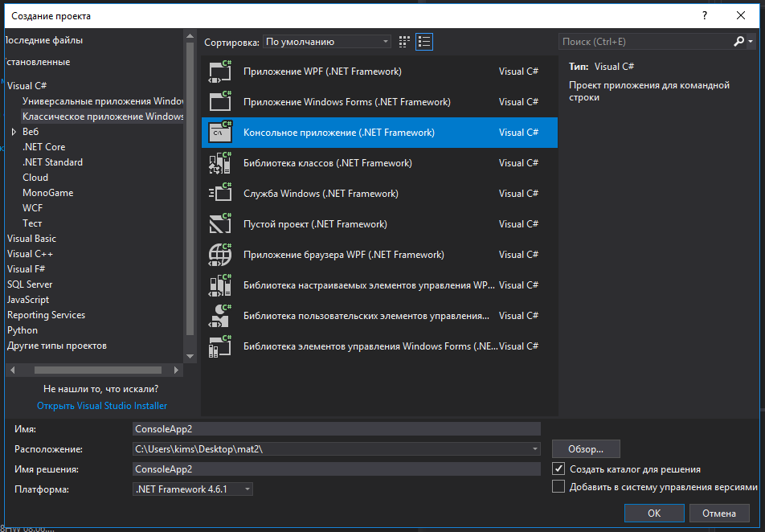
Task: Select 'Универсальные приложения Windows' category
Action: pos(103,101)
